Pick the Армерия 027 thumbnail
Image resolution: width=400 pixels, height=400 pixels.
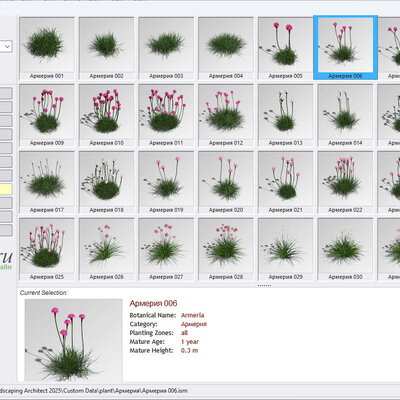pos(166,249)
